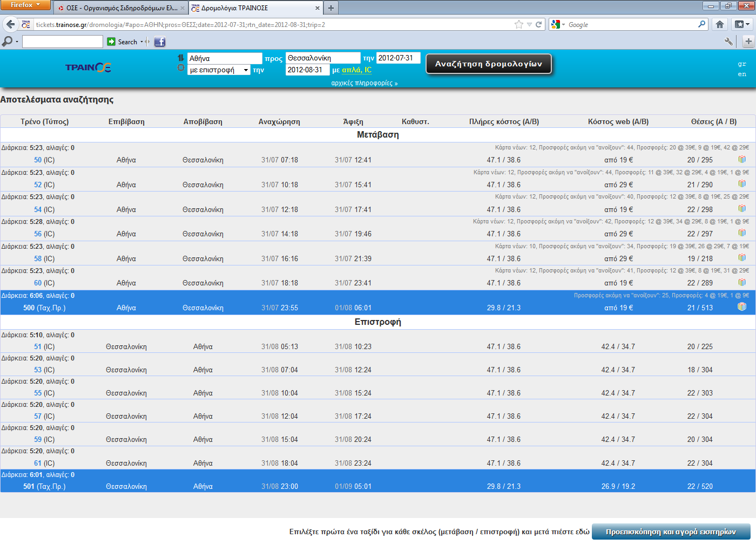Click the 42.4 / 34.7 web cost for train 61
756x545 pixels.
pos(618,463)
